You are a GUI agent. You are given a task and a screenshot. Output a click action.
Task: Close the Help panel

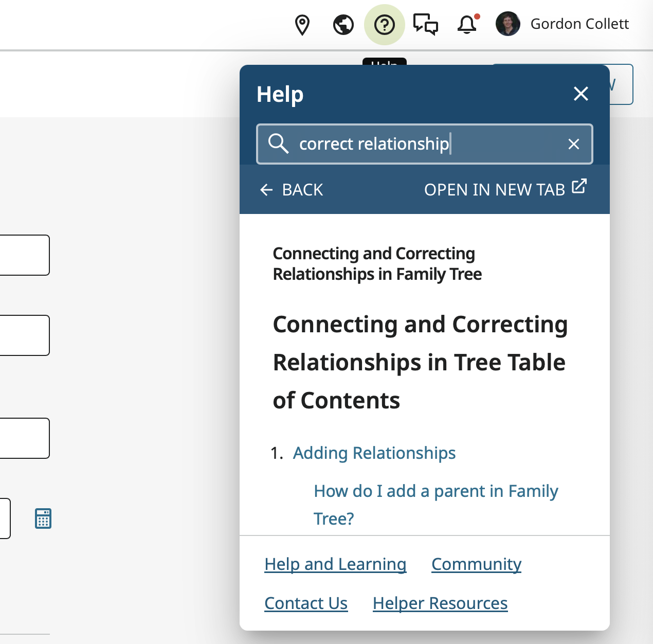pyautogui.click(x=581, y=94)
